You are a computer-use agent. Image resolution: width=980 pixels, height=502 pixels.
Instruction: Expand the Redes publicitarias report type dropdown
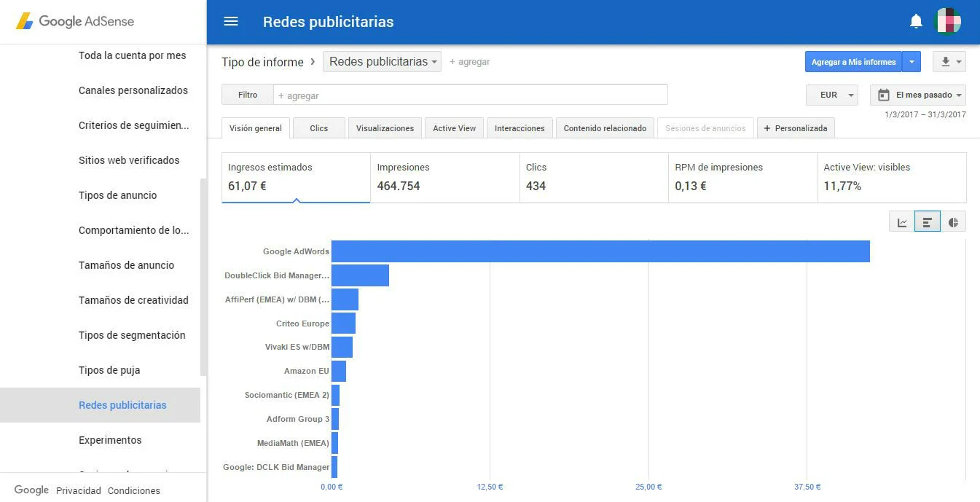[x=382, y=62]
